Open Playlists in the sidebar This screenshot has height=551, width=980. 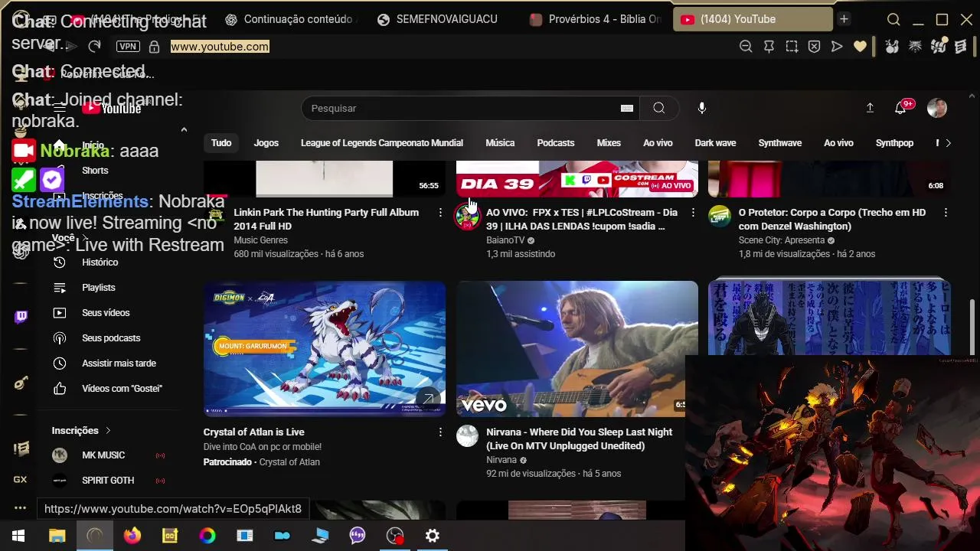pos(99,288)
